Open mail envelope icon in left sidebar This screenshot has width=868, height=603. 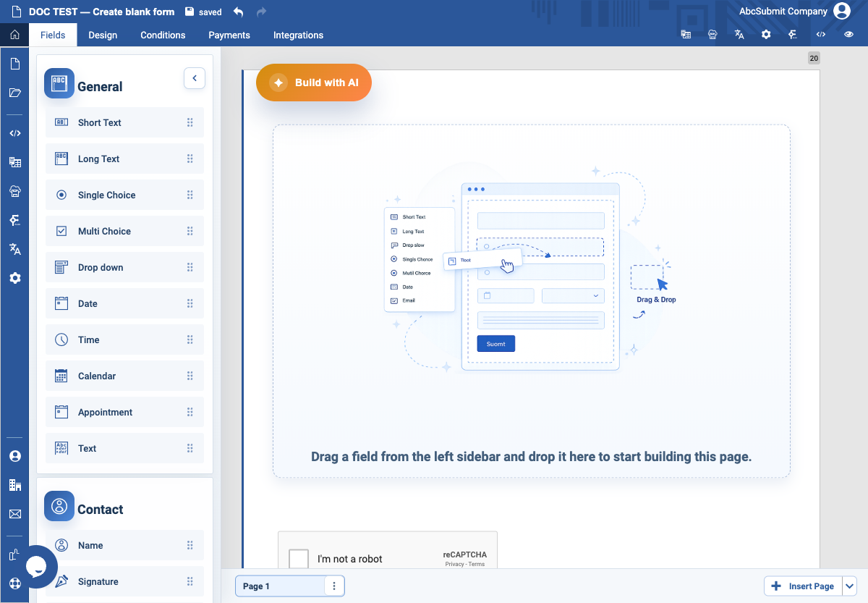[x=14, y=514]
